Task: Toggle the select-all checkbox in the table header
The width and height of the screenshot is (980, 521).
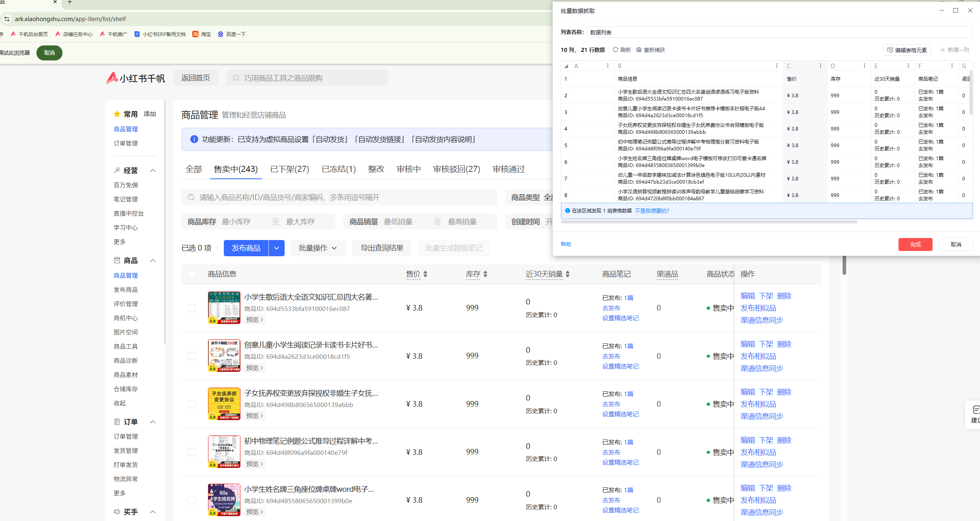Action: pos(192,274)
